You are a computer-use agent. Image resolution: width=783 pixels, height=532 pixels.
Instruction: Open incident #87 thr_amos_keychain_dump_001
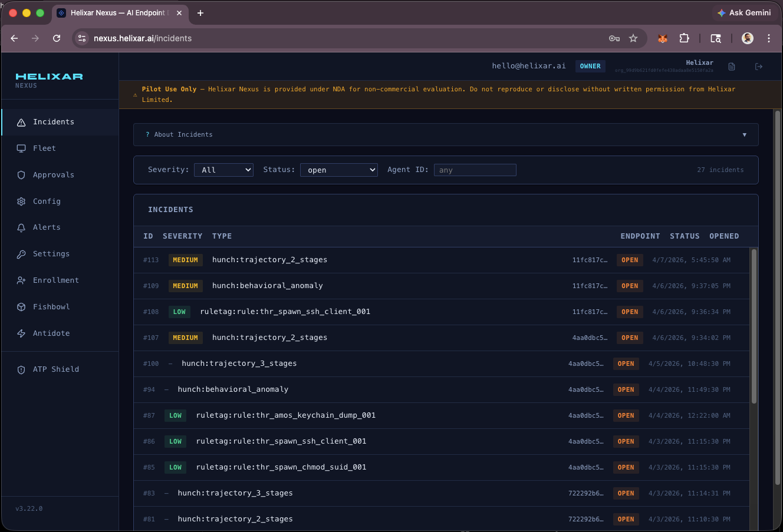285,415
